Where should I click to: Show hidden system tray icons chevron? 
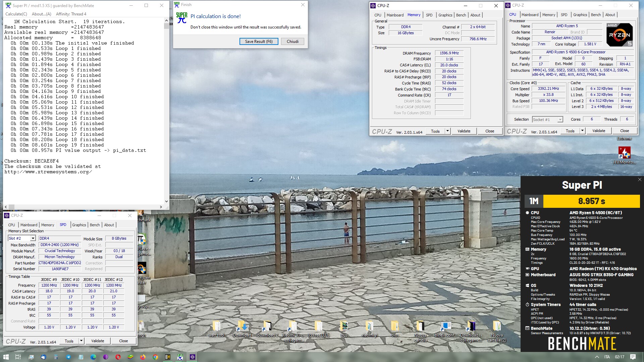coord(597,357)
